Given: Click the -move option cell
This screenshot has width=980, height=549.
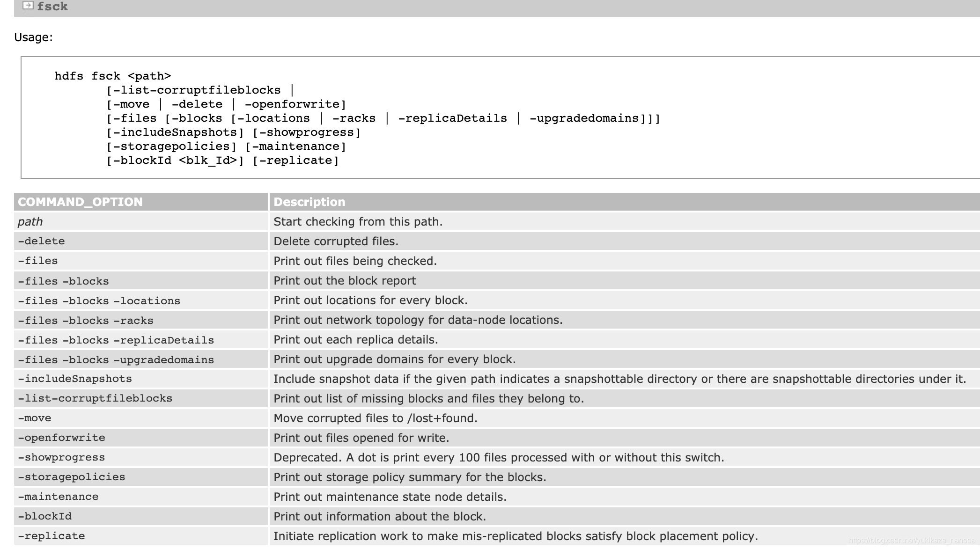Looking at the screenshot, I should pyautogui.click(x=35, y=418).
